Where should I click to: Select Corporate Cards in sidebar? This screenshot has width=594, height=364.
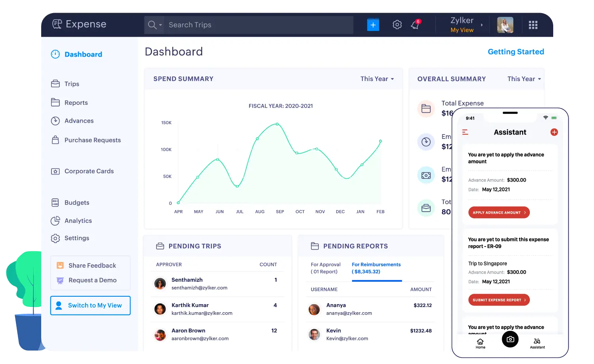[x=89, y=171]
